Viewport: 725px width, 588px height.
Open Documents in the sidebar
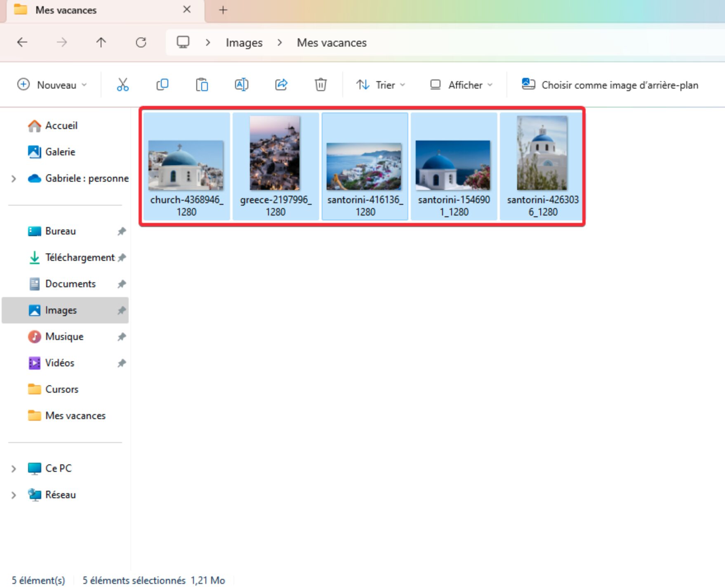(x=65, y=284)
